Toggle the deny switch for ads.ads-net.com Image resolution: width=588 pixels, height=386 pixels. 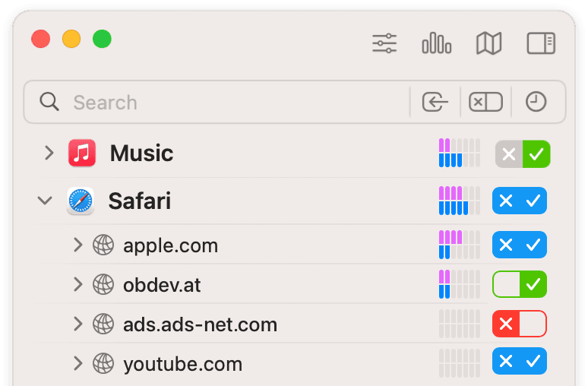click(x=520, y=324)
